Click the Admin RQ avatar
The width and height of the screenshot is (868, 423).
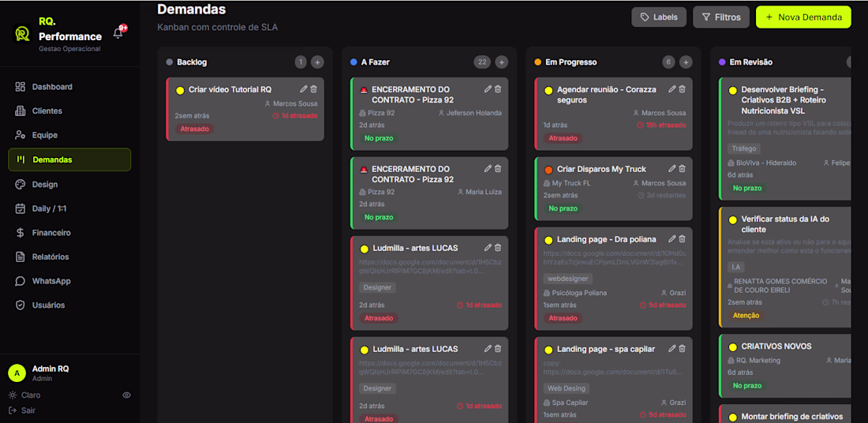(x=17, y=373)
